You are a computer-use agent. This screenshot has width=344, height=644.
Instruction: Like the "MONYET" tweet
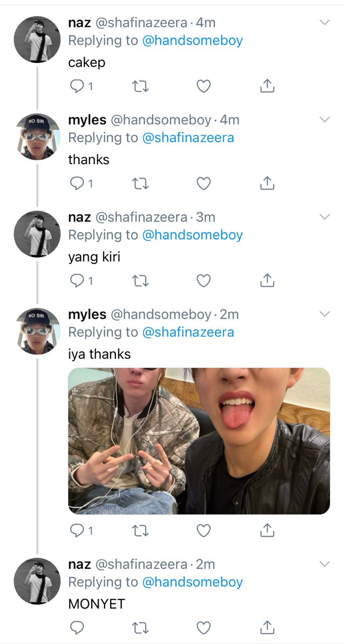203,627
